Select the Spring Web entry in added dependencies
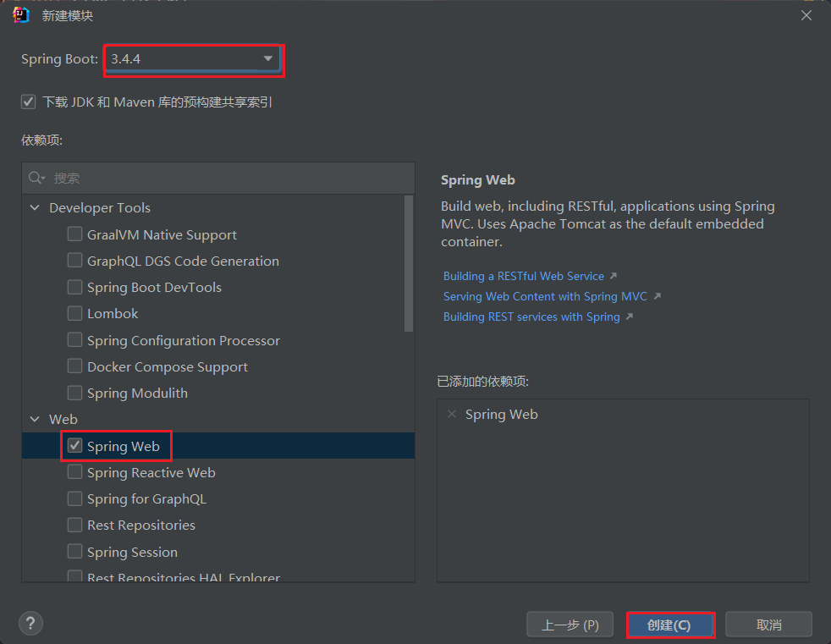This screenshot has height=644, width=831. pyautogui.click(x=501, y=415)
